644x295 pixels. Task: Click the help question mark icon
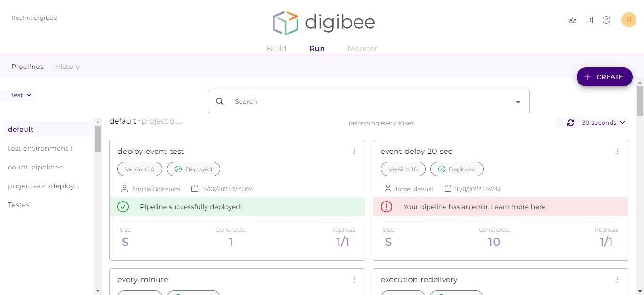click(606, 20)
